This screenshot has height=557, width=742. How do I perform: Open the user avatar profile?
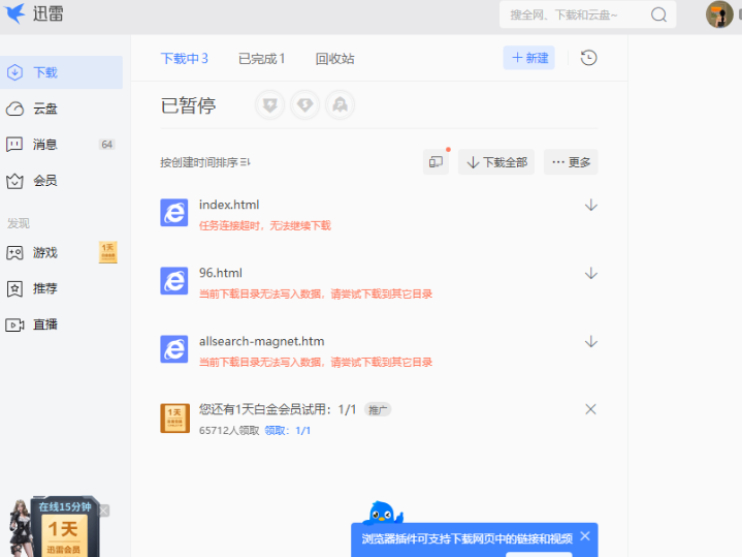click(x=720, y=14)
